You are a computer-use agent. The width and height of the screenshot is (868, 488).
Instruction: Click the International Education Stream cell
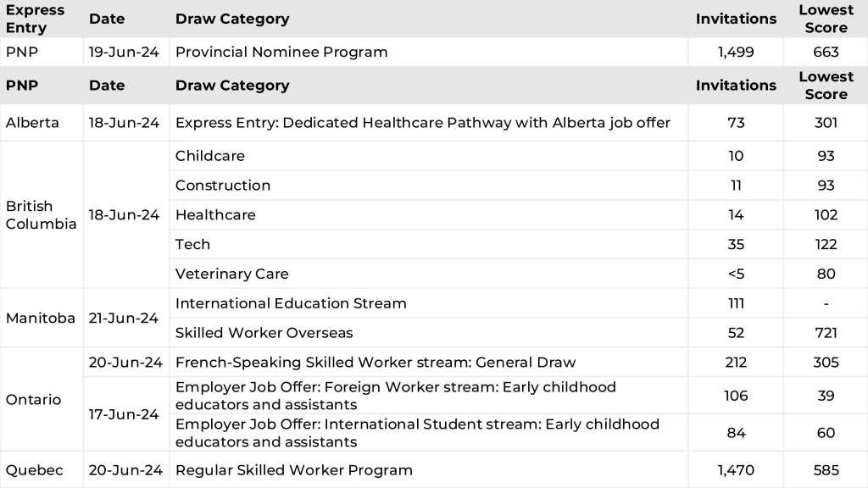coord(291,303)
